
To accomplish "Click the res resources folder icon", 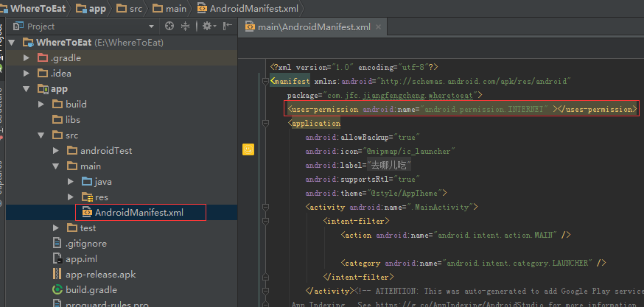I will 87,197.
